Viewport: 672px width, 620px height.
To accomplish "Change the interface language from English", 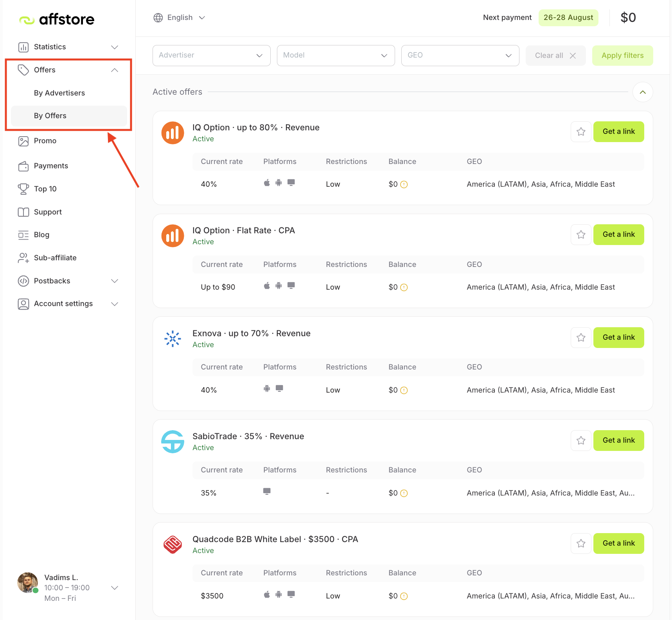I will pyautogui.click(x=179, y=17).
